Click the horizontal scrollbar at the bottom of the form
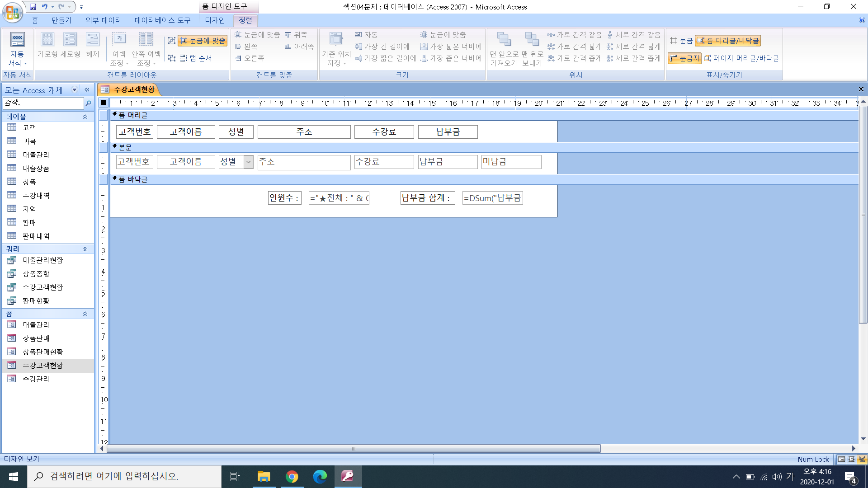The image size is (868, 488). [x=353, y=449]
